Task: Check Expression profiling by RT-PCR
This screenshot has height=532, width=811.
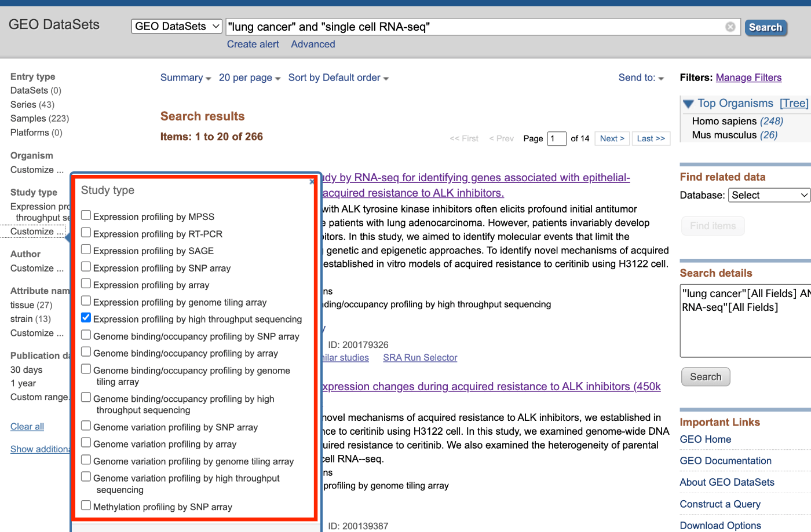Action: (x=86, y=233)
